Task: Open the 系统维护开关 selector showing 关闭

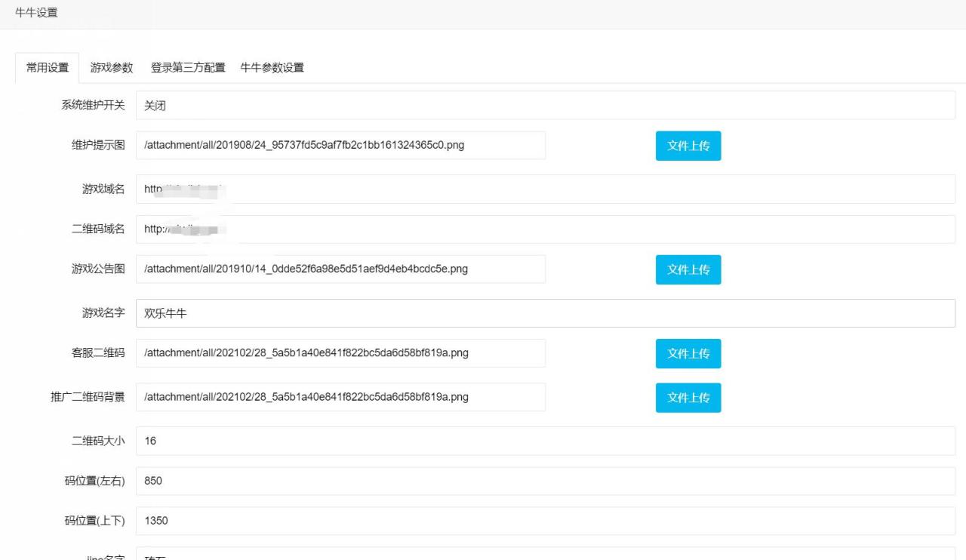Action: tap(543, 105)
